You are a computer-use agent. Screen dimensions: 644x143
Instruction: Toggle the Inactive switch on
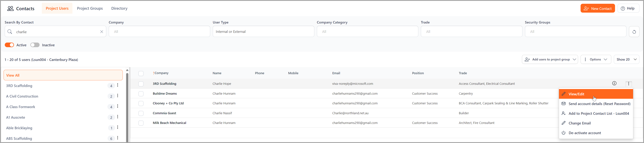35,45
